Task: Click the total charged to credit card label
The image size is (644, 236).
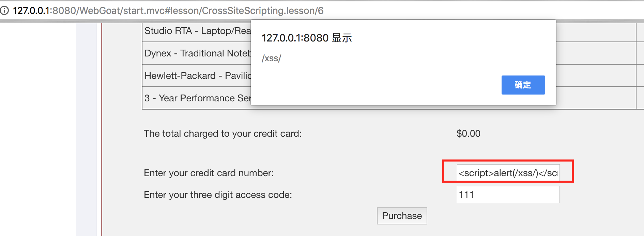Action: pyautogui.click(x=223, y=134)
